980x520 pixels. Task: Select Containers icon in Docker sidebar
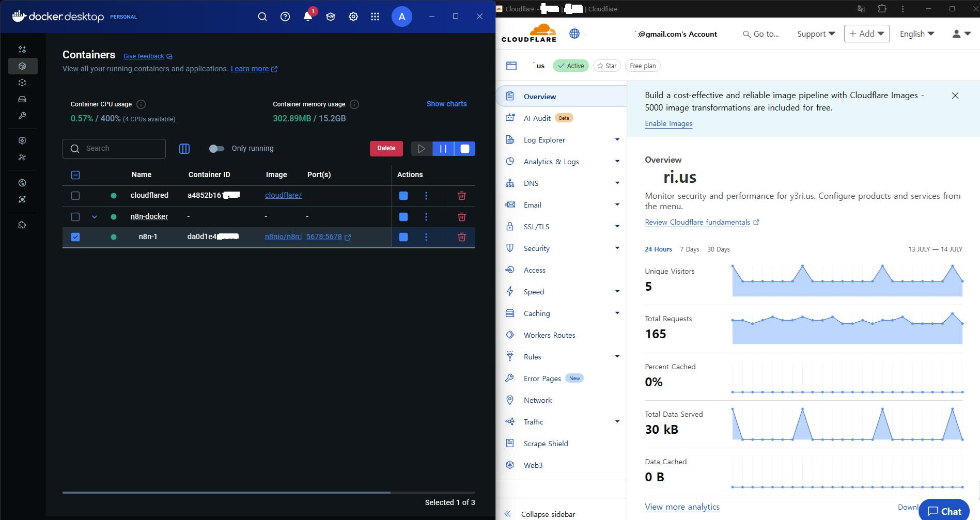coord(22,66)
